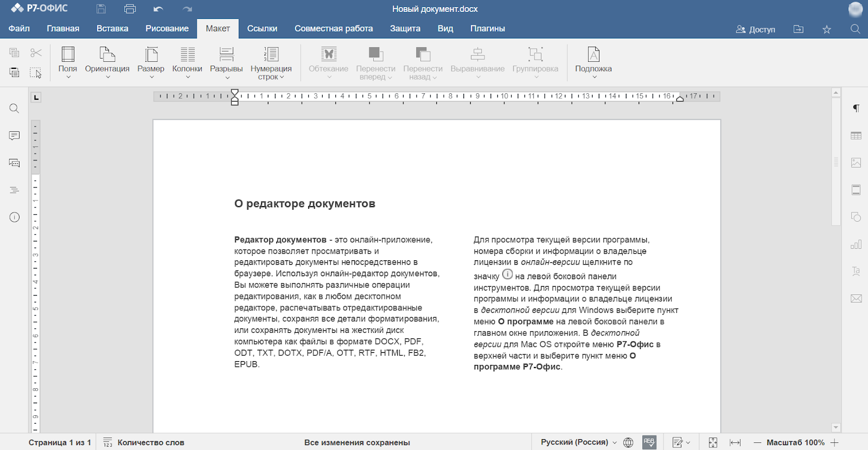Open the Файл menu

tap(19, 29)
